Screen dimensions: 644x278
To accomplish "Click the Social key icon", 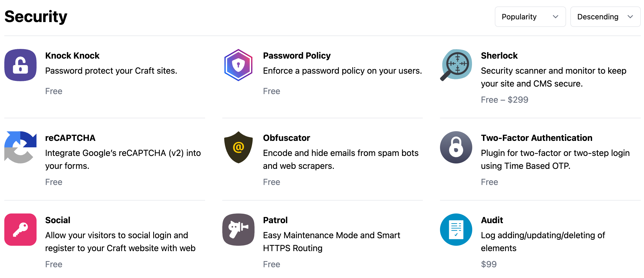I will 20,230.
